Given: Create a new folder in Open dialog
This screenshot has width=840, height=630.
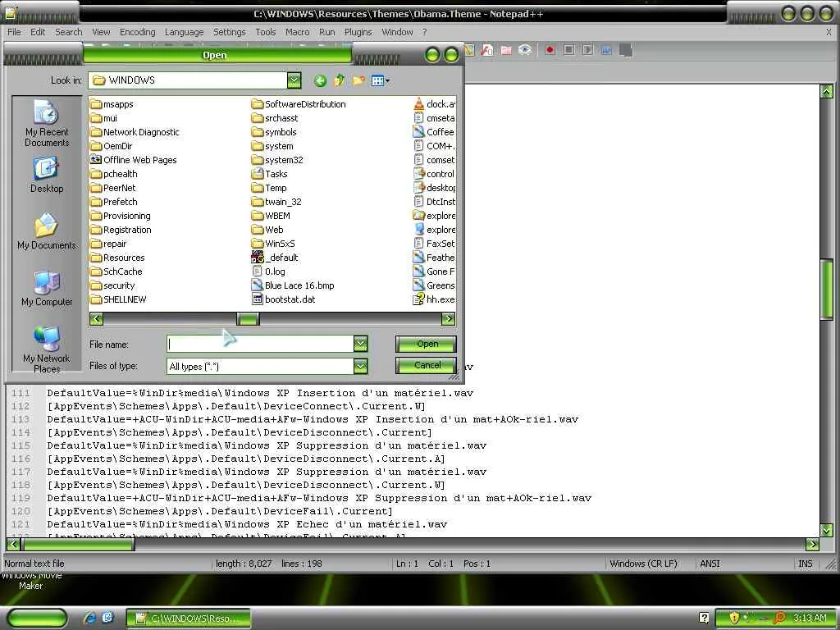Looking at the screenshot, I should [358, 81].
